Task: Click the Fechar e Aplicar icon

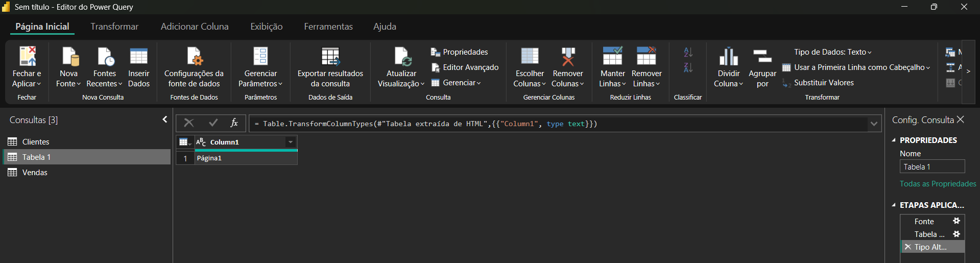Action: click(x=27, y=57)
